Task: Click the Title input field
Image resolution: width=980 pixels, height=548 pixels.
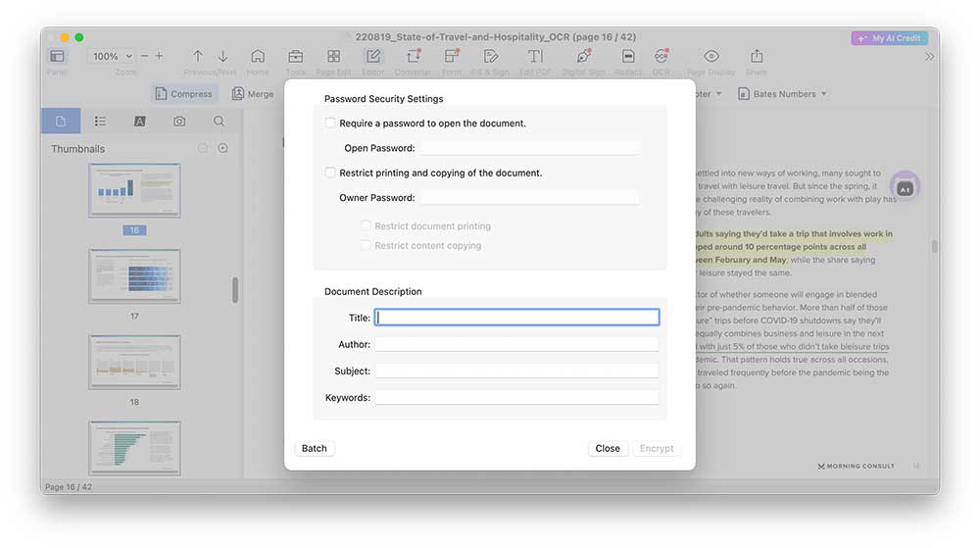Action: click(x=516, y=318)
